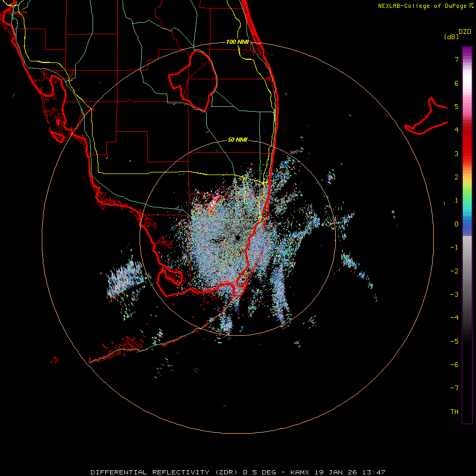Click the -4 value on color scale
Image resolution: width=476 pixels, height=476 pixels.
[x=454, y=318]
